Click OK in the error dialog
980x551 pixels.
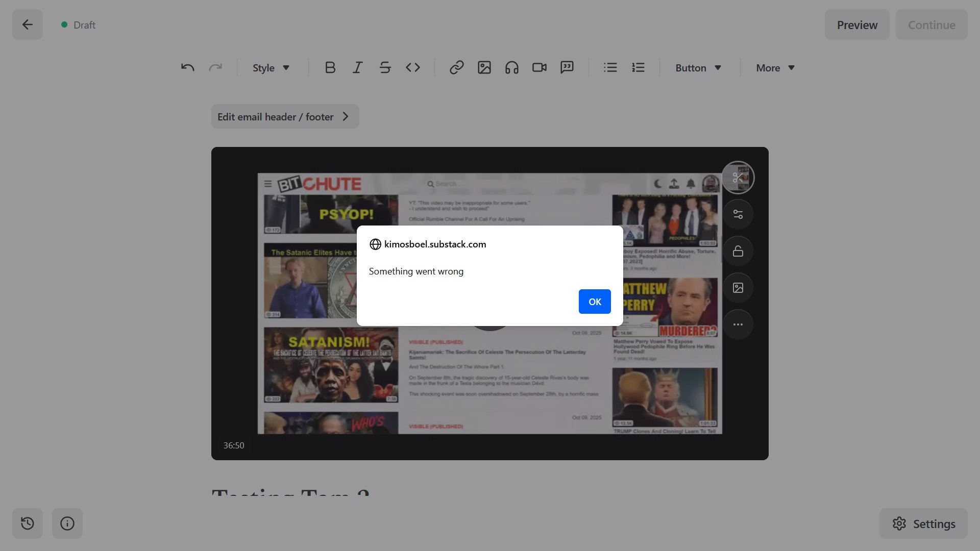[595, 302]
